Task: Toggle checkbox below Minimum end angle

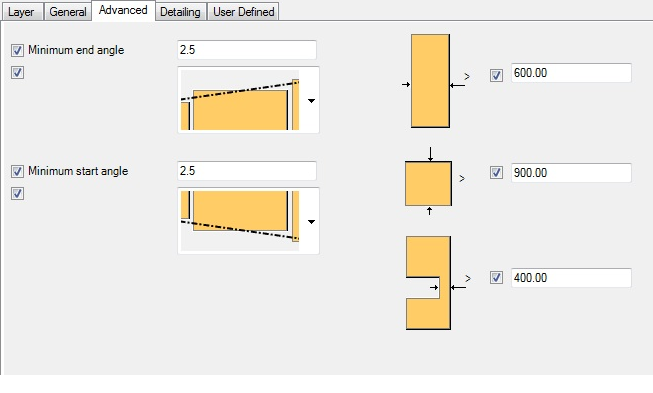Action: (17, 72)
